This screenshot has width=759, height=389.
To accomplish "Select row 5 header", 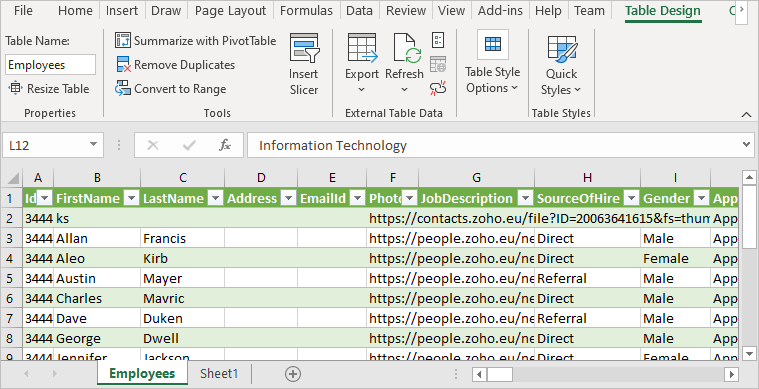I will [10, 279].
